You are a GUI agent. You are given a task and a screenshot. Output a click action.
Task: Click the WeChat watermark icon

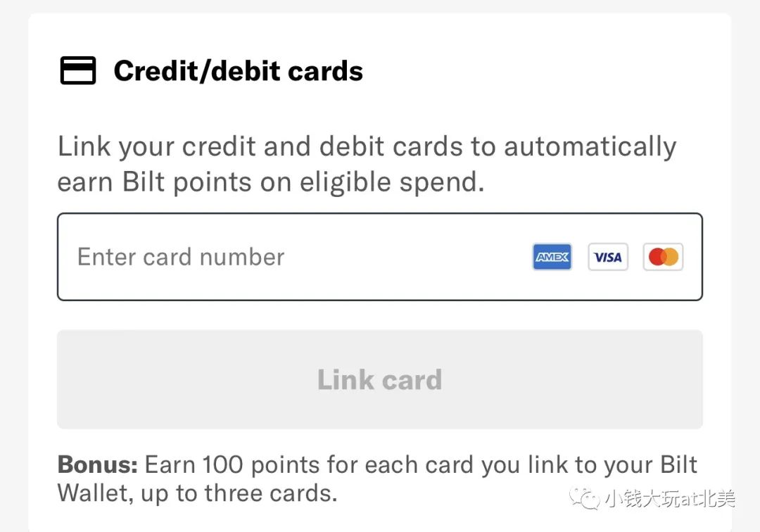point(584,499)
